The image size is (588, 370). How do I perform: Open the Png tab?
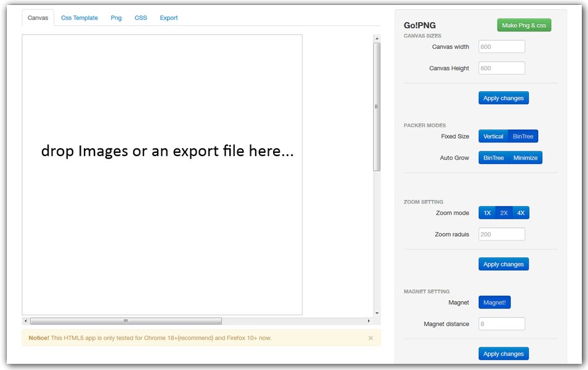tap(116, 18)
